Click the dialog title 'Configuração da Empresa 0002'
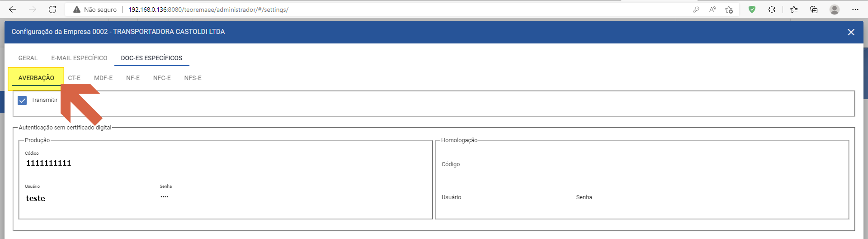Image resolution: width=868 pixels, height=239 pixels. (60, 32)
